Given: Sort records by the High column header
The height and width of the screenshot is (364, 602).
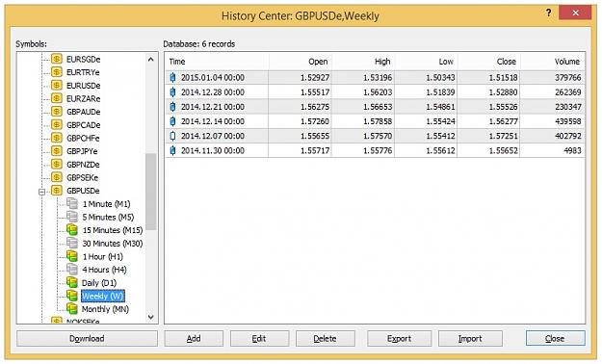Looking at the screenshot, I should (x=363, y=62).
